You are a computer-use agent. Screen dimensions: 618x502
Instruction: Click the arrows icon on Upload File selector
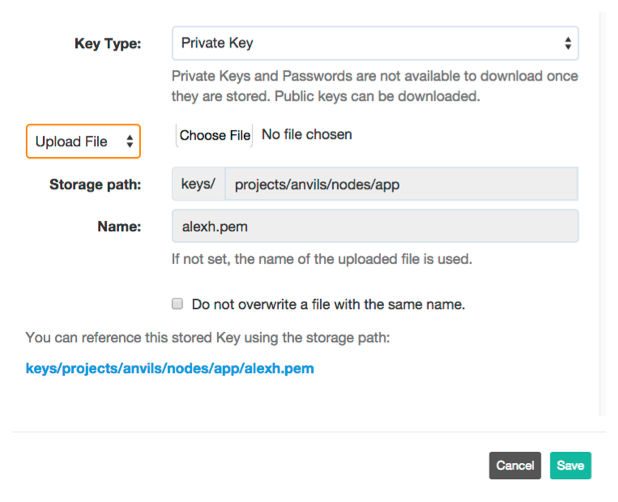pyautogui.click(x=129, y=141)
